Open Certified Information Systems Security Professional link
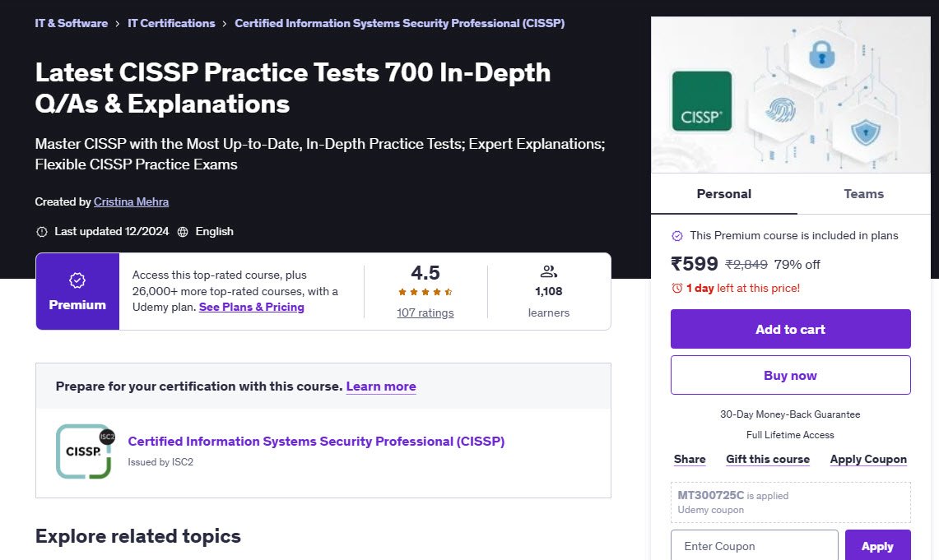 316,442
